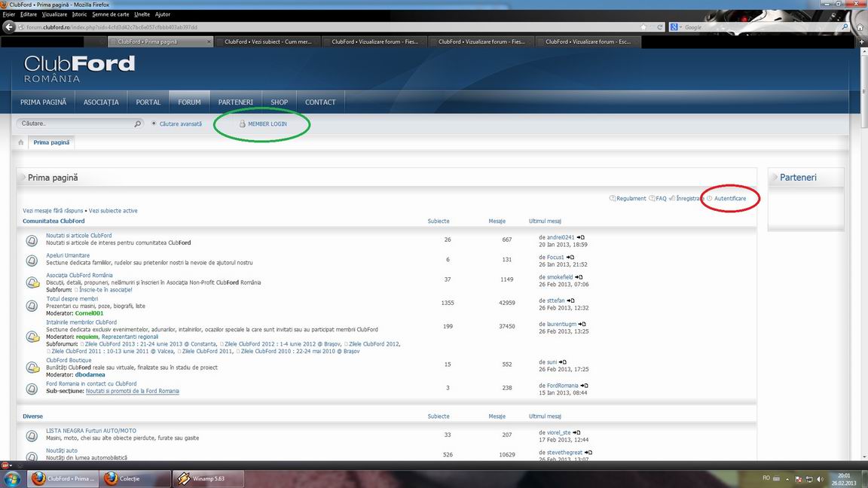The image size is (868, 488).
Task: Open the Intalnirile membrilor ClubFord forum
Action: pyautogui.click(x=81, y=322)
